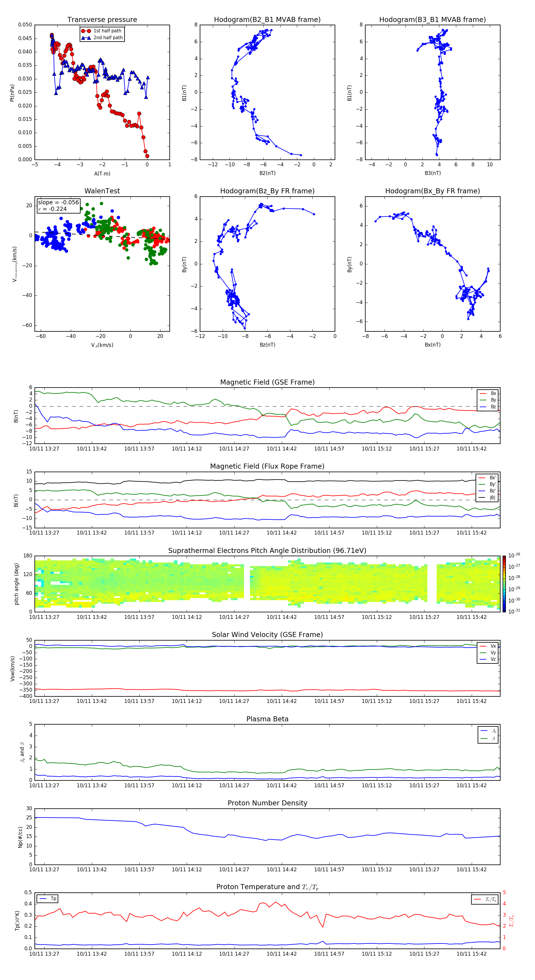Click the "10^-26" colorbar tick label
Screen dimensions: 535x980
pyautogui.click(x=514, y=555)
